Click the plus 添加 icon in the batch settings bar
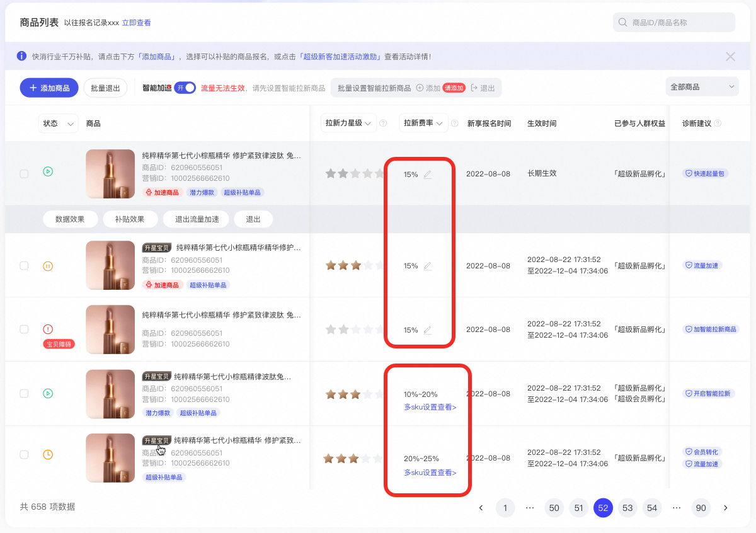 point(420,88)
